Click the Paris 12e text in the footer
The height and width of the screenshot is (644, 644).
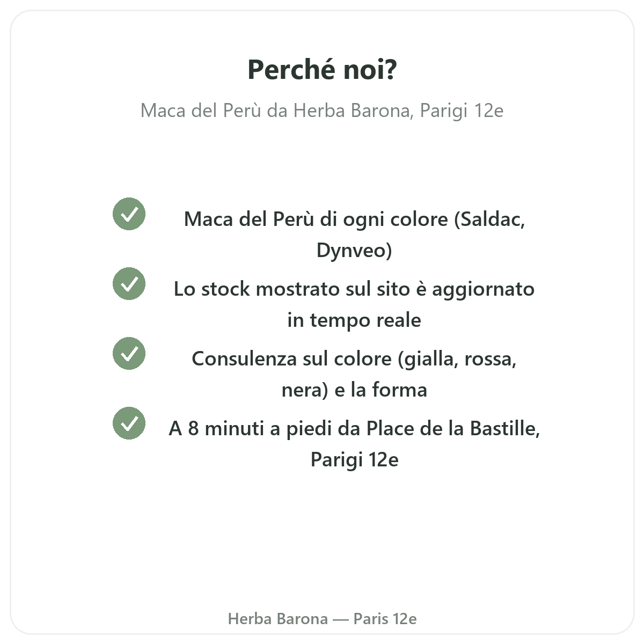point(385,619)
